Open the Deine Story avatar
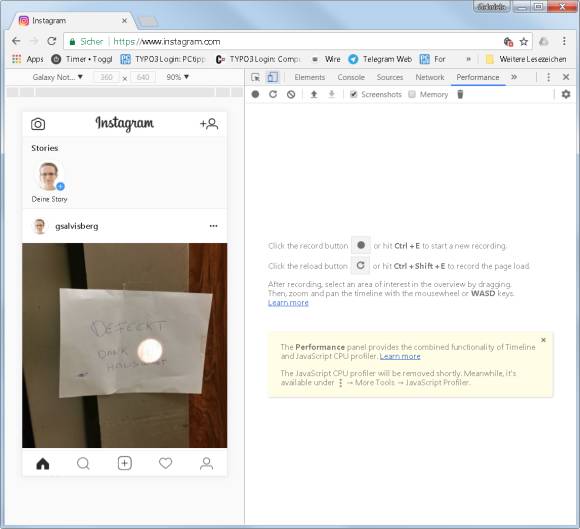 tap(49, 176)
